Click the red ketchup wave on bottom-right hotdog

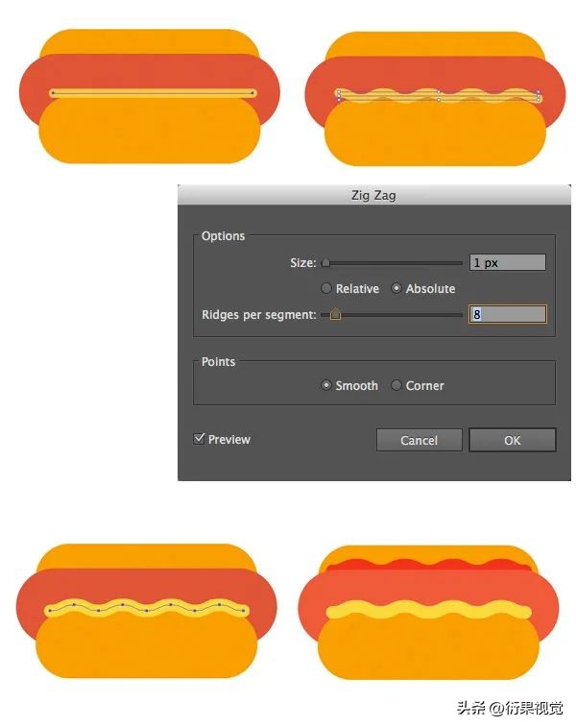point(428,566)
